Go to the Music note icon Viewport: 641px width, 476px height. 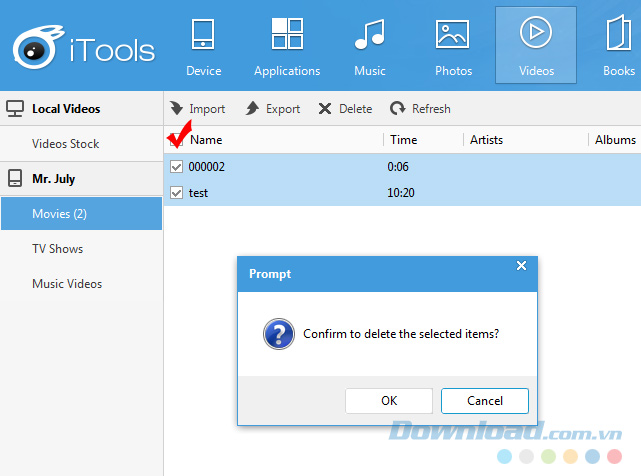pyautogui.click(x=369, y=35)
